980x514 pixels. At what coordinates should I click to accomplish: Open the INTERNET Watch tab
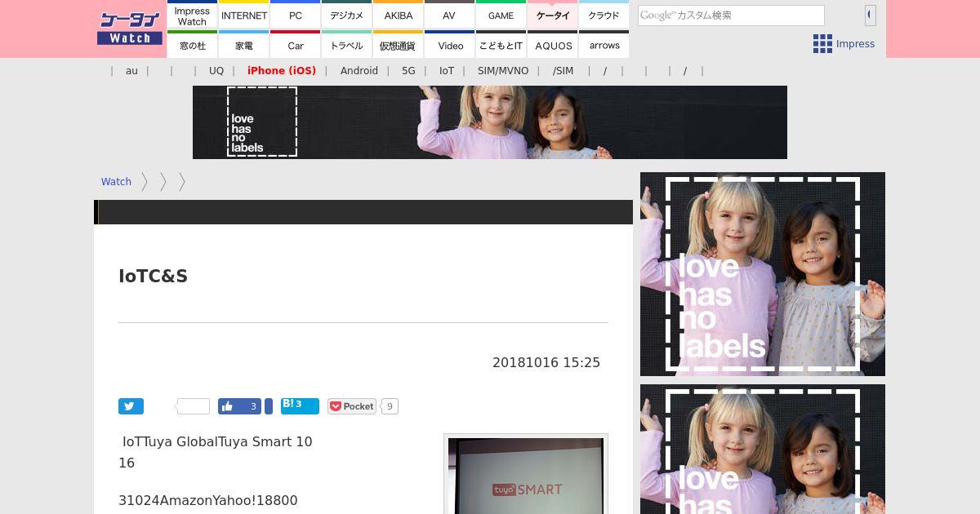point(244,16)
